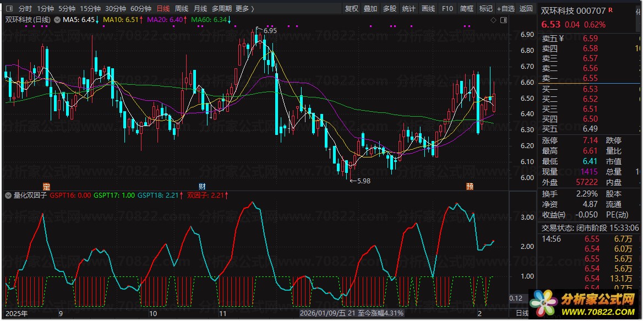Select the 15分钟 period tab
Screen dimensions: 644x321
click(x=90, y=9)
